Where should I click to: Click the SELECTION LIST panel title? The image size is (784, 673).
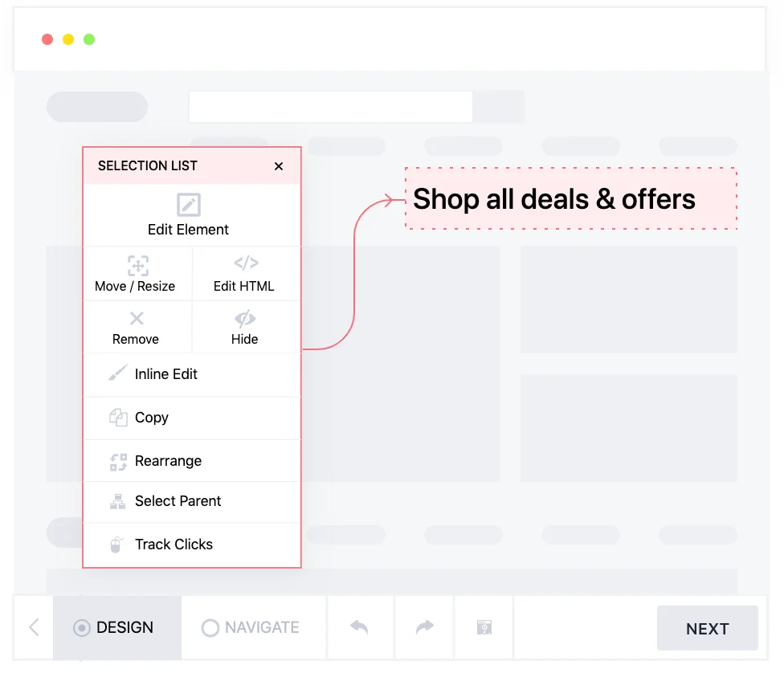click(x=148, y=166)
